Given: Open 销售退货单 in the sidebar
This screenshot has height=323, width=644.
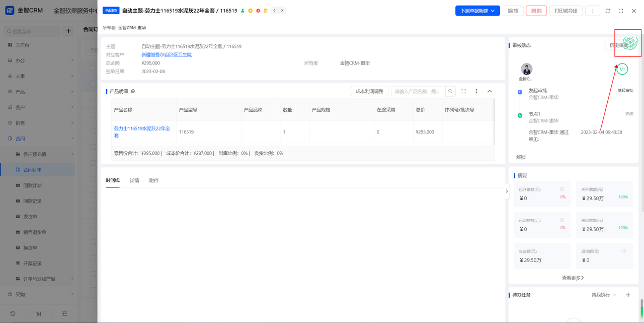Looking at the screenshot, I should (38, 232).
